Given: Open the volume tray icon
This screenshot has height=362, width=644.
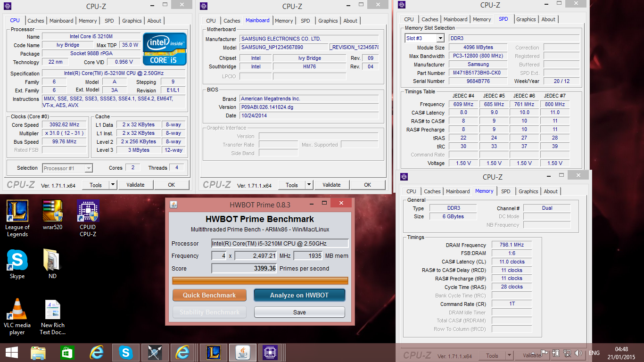Looking at the screenshot, I should [578, 353].
